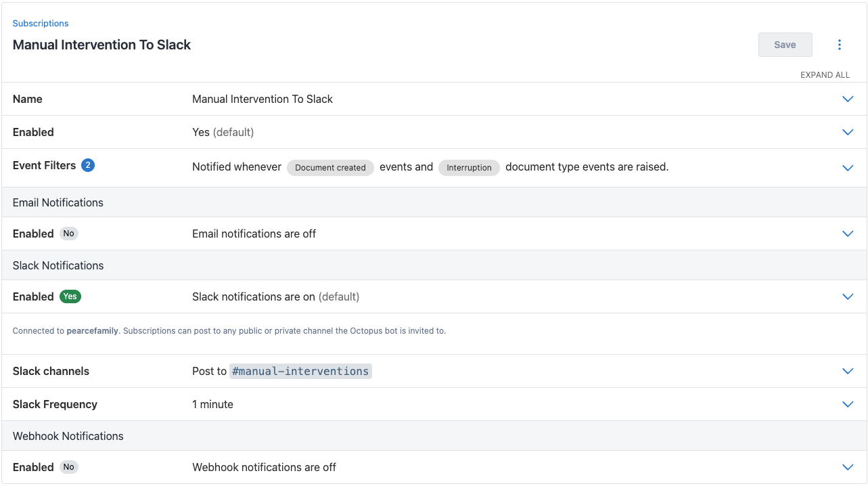Open the Subscriptions breadcrumb link
Screen dimensions: 868x486
click(41, 23)
